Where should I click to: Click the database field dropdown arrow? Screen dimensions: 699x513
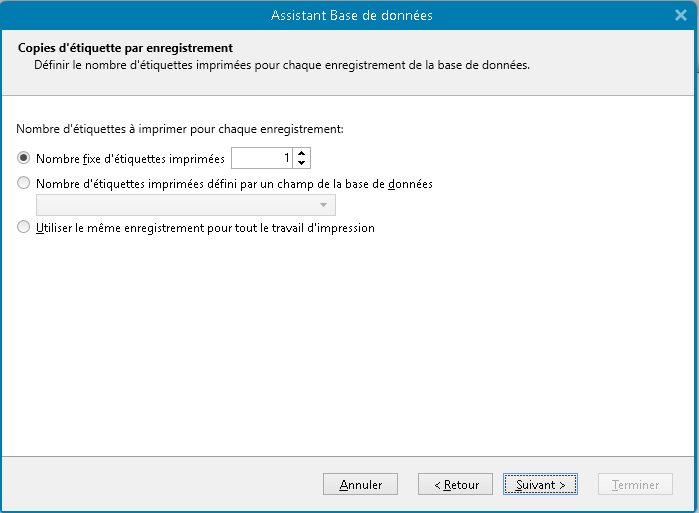[x=324, y=205]
